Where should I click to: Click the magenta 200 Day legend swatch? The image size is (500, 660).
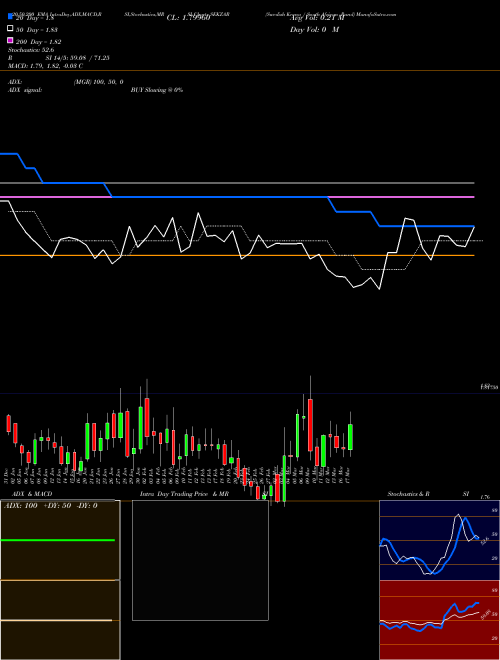pos(10,40)
